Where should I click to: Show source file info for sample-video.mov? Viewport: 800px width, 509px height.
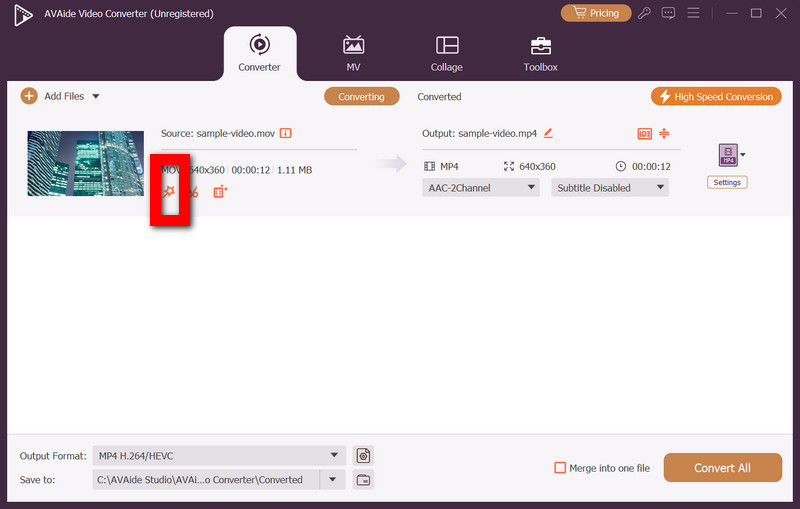pos(286,133)
